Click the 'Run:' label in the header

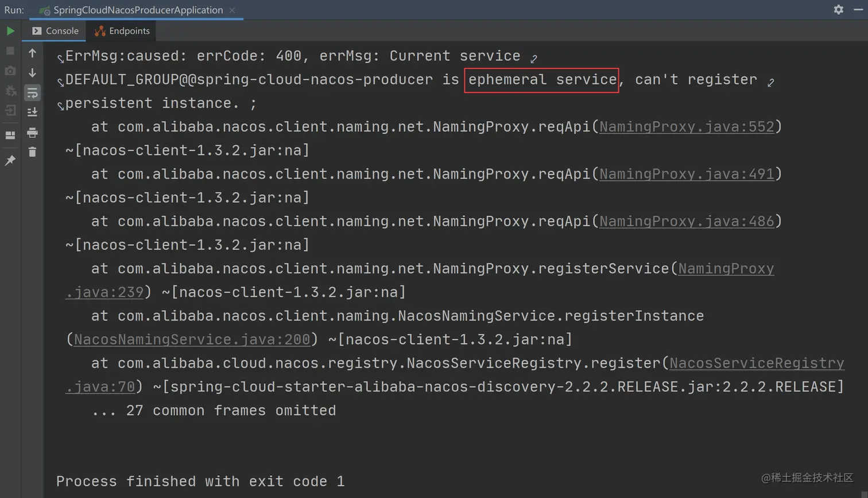click(14, 10)
